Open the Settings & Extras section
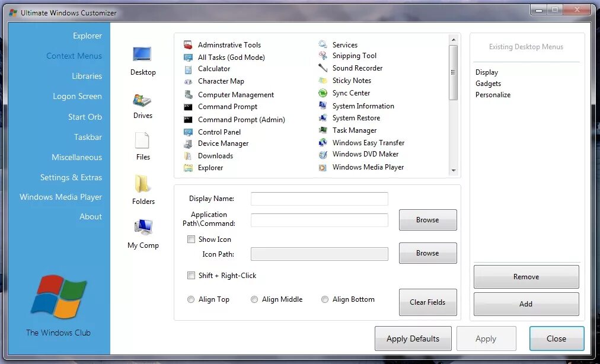 pyautogui.click(x=71, y=178)
